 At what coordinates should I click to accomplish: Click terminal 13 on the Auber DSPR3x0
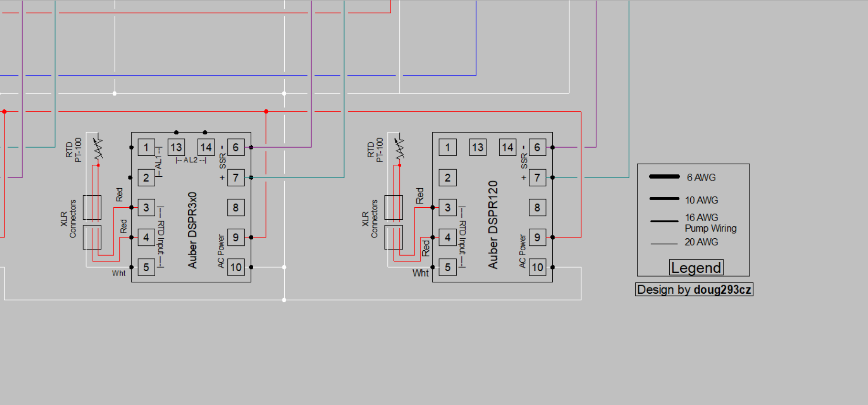pyautogui.click(x=176, y=148)
